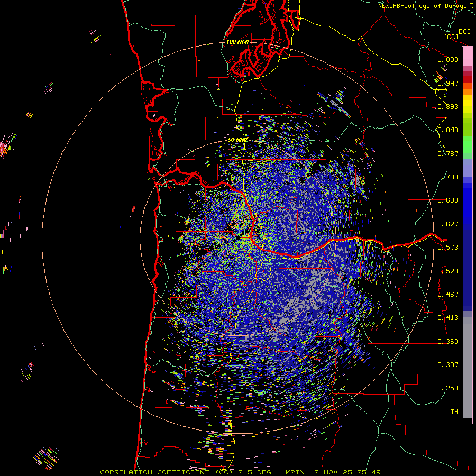Click the 0.627 legend value
Viewport: 476px width, 476px height.
[448, 224]
